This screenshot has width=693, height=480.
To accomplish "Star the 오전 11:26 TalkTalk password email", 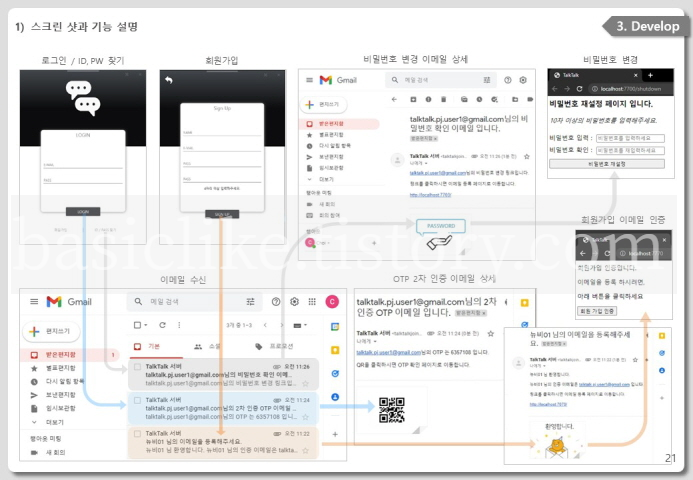I will 305,383.
